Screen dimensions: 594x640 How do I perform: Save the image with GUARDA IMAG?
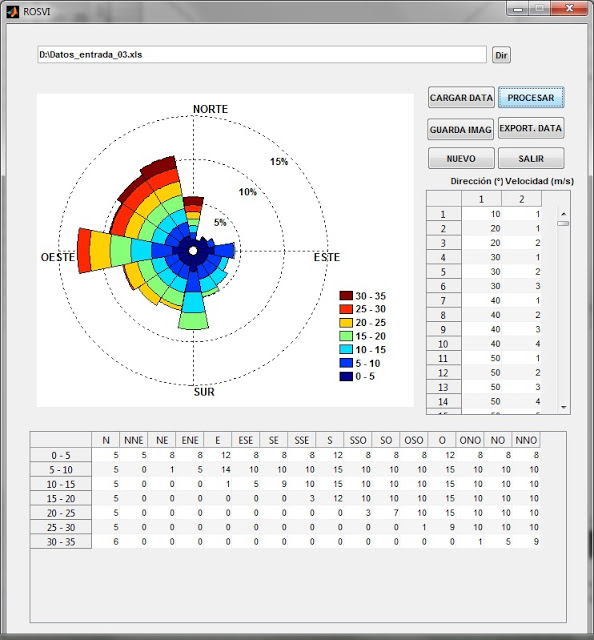[x=461, y=129]
